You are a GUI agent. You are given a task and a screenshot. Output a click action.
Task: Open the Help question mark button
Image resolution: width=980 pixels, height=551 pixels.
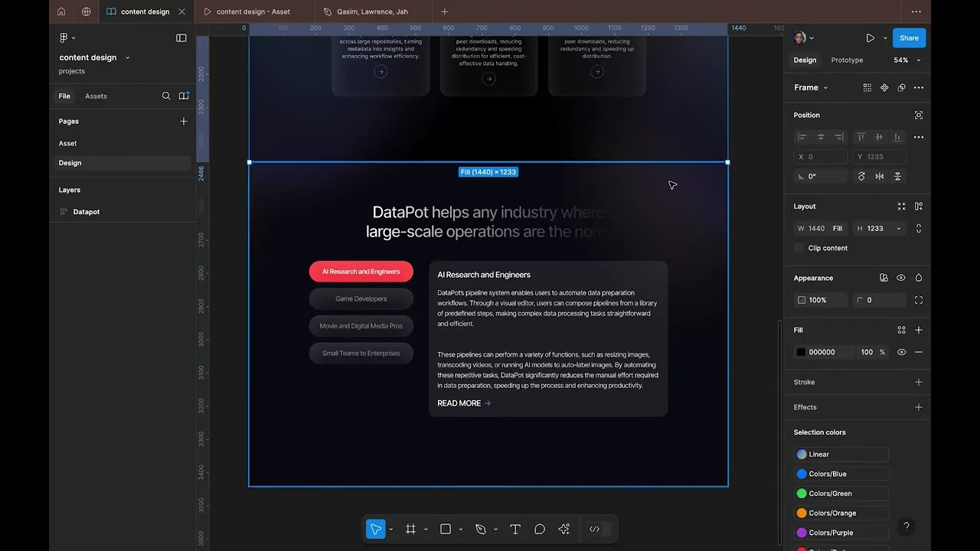point(906,527)
